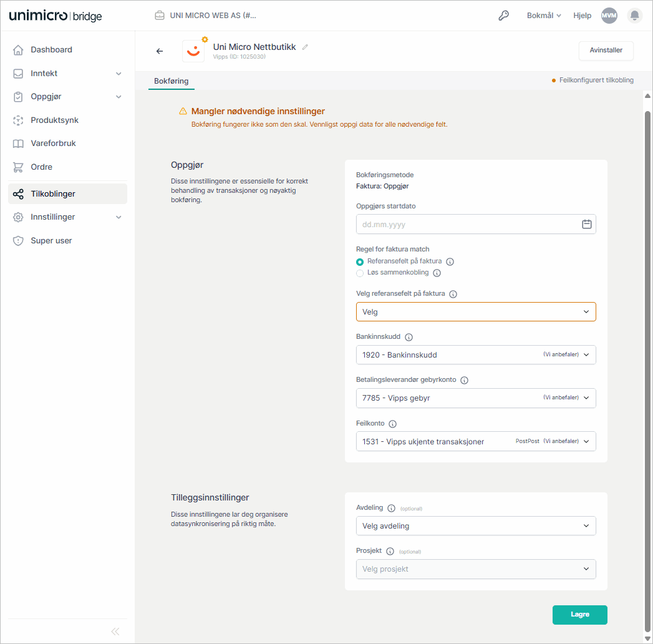The width and height of the screenshot is (653, 644).
Task: Click the Produktsynk sync icon
Action: [x=18, y=120]
